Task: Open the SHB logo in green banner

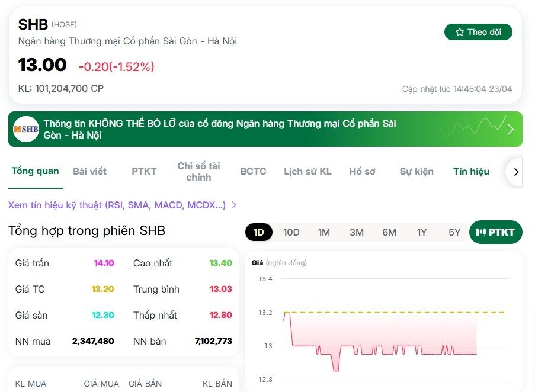Action: coord(26,129)
